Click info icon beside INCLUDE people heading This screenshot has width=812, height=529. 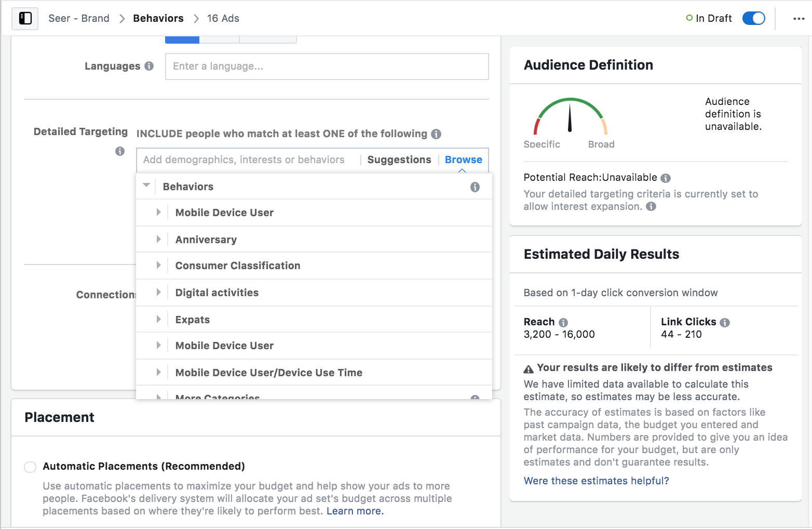(x=436, y=134)
